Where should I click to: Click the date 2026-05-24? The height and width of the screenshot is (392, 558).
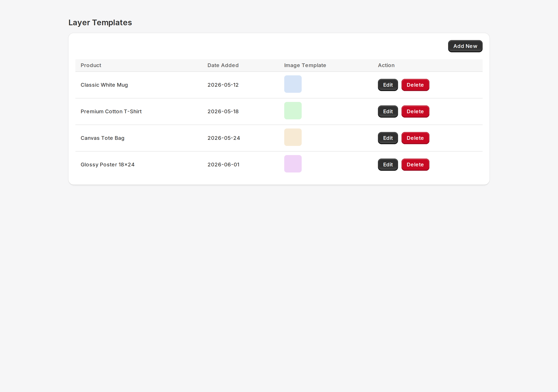[x=224, y=138]
